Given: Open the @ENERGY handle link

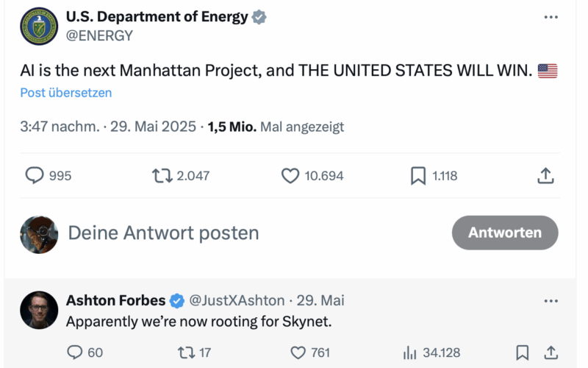Looking at the screenshot, I should click(x=99, y=35).
